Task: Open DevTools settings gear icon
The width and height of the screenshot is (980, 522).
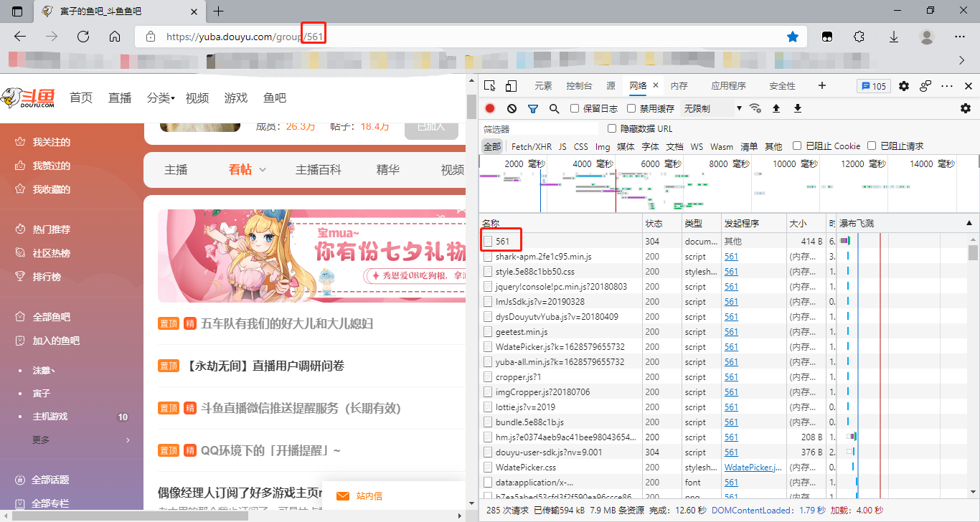Action: (904, 86)
